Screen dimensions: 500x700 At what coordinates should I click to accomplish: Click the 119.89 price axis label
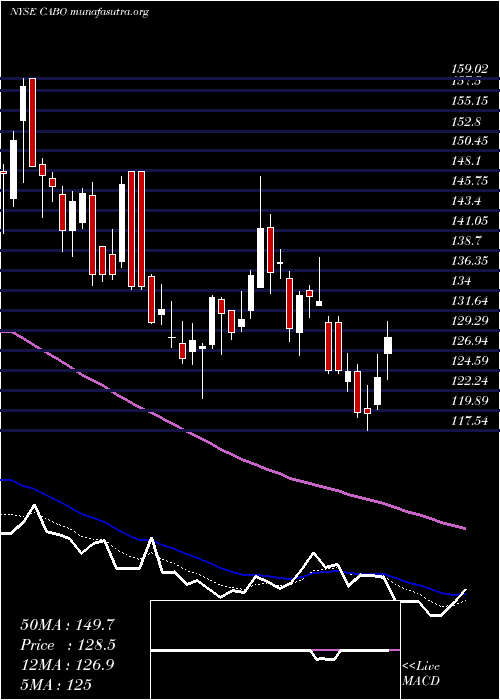469,401
